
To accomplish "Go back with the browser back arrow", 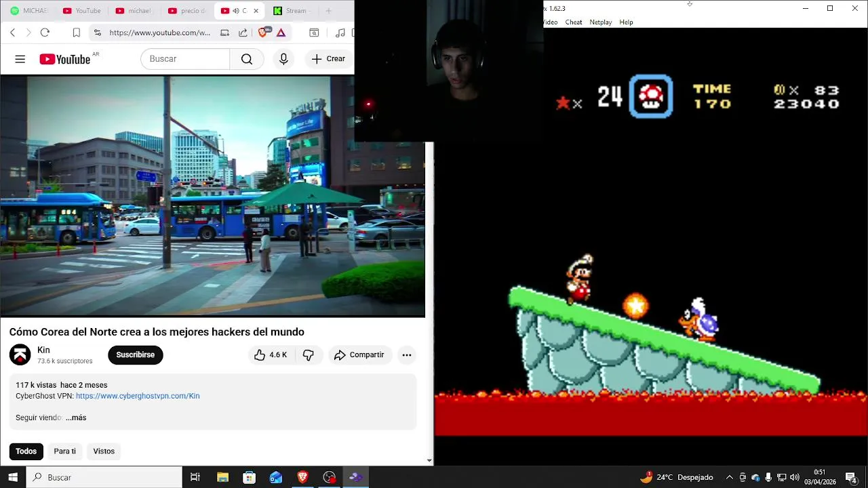I will (x=12, y=33).
